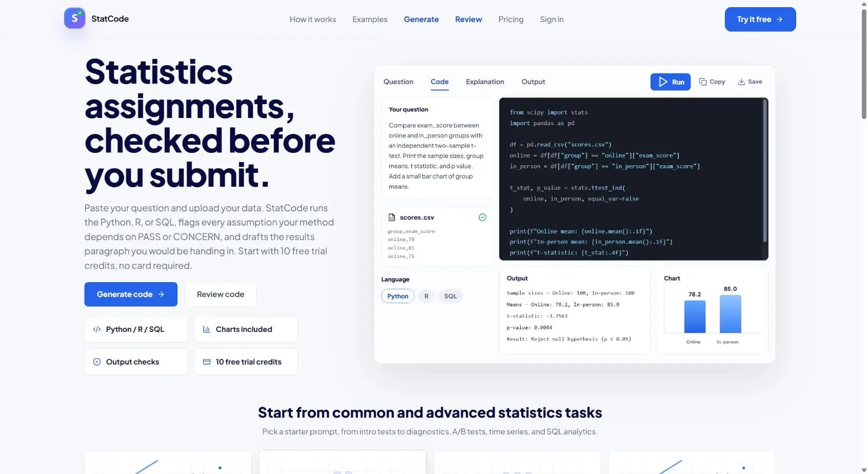
Task: Open Examples in the navigation bar
Action: click(370, 19)
